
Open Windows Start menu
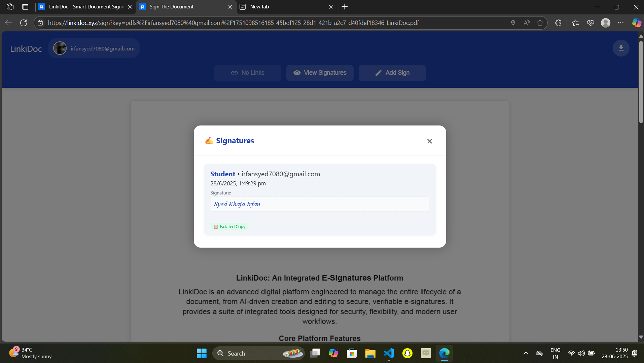tap(202, 353)
